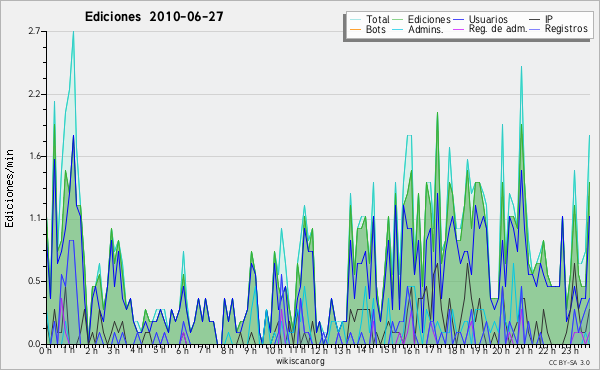Click the chart title Ediciones 2010-06-27

click(x=154, y=17)
